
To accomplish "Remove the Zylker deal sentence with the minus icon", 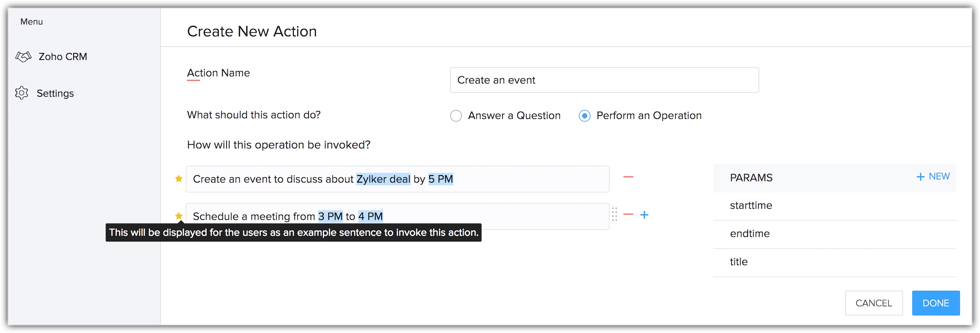I will (628, 177).
